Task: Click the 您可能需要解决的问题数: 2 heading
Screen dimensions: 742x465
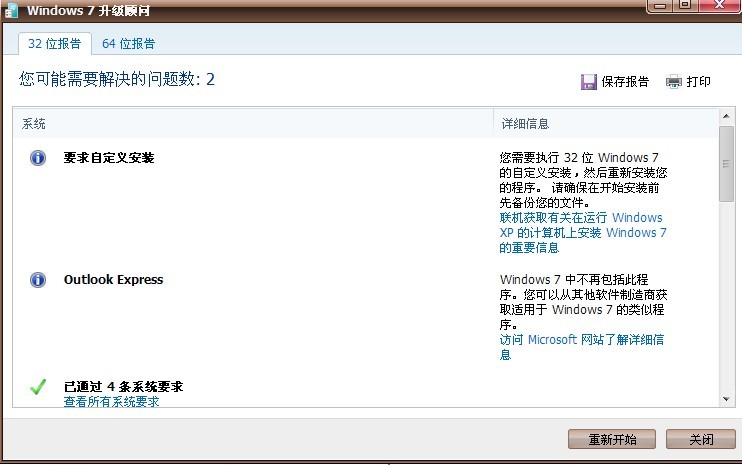Action: point(117,79)
